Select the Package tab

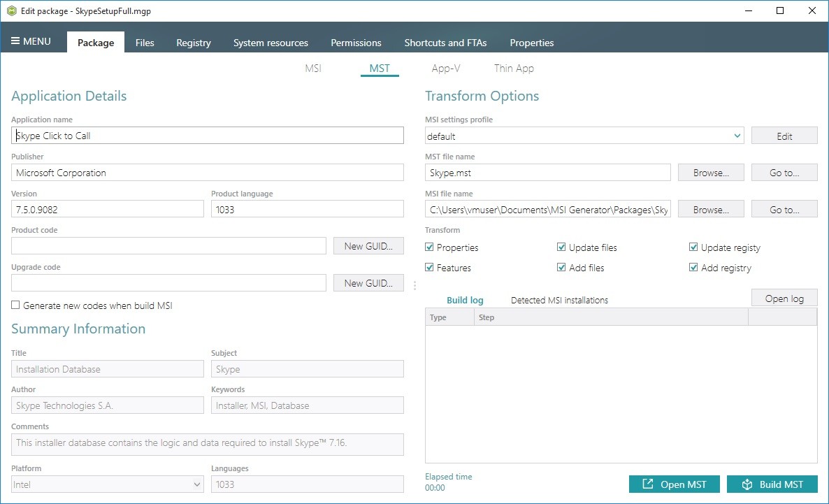(96, 43)
